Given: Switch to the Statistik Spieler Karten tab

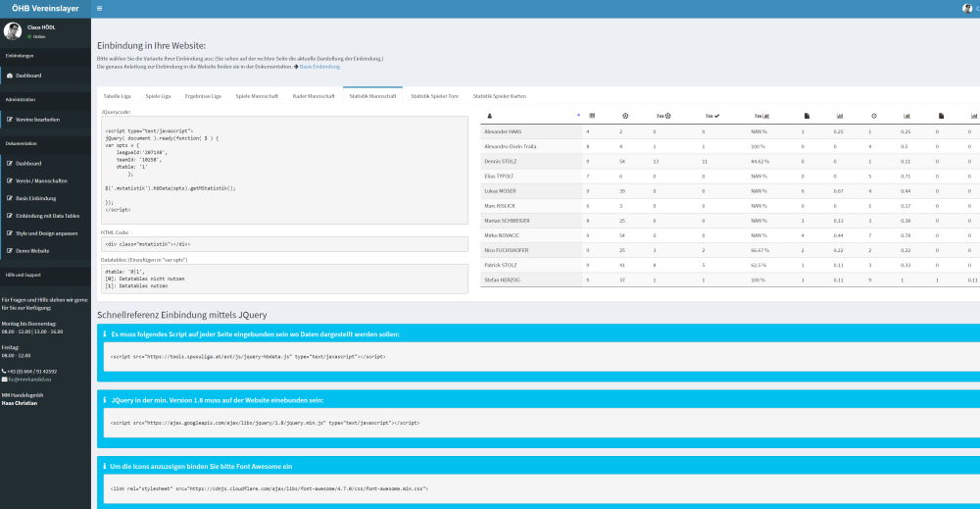Looking at the screenshot, I should coord(500,96).
